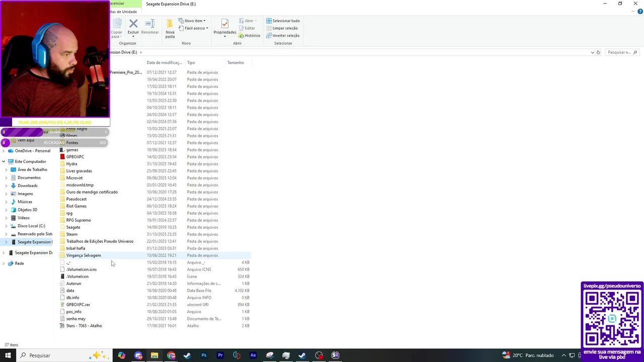Select the Riot Games folder
This screenshot has height=362, width=644.
(x=76, y=206)
